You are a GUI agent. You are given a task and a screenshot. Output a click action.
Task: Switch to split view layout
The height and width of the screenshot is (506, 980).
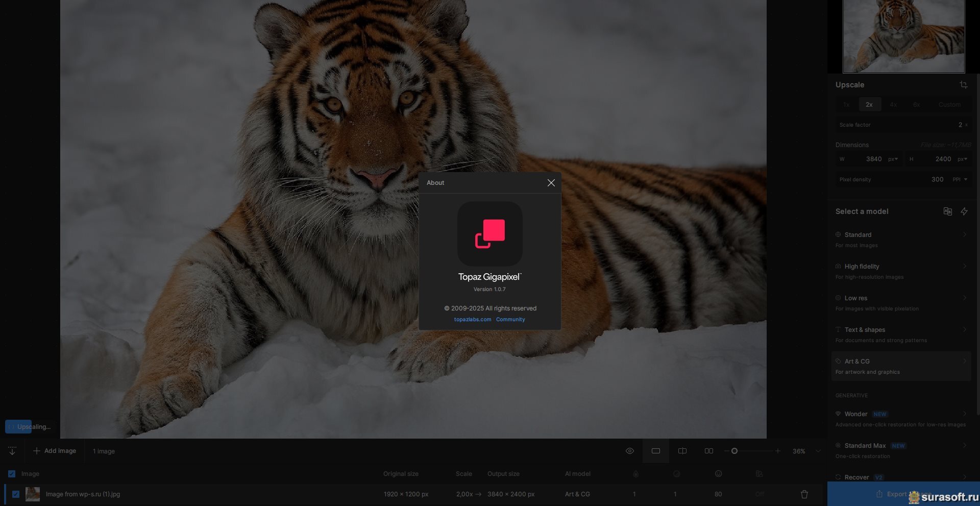(x=682, y=451)
